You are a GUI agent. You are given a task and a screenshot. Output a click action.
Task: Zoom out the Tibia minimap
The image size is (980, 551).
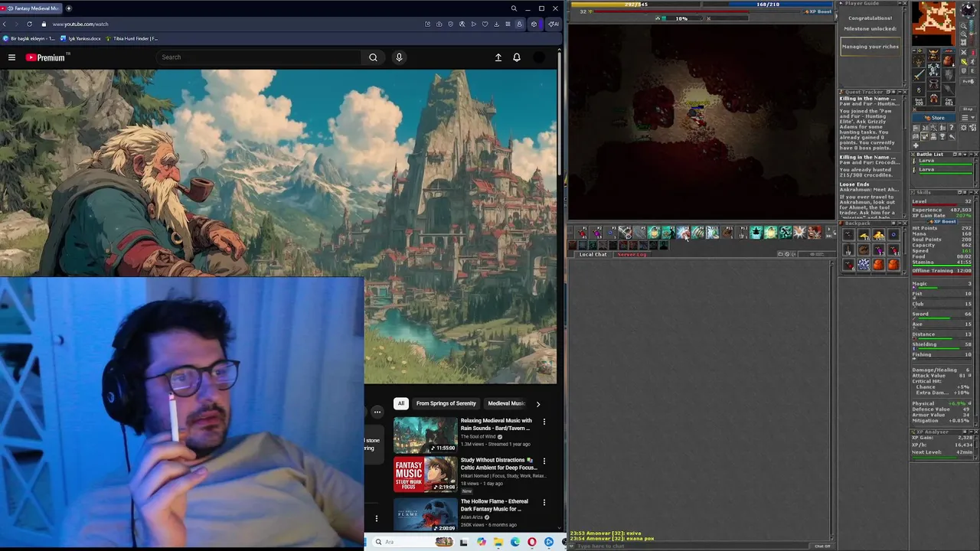[x=964, y=26]
